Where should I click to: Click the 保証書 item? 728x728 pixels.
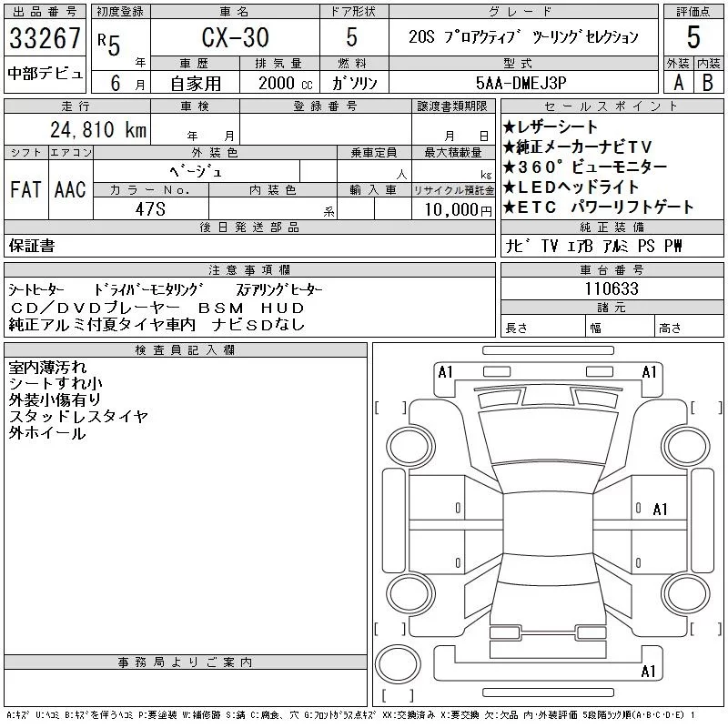point(32,246)
